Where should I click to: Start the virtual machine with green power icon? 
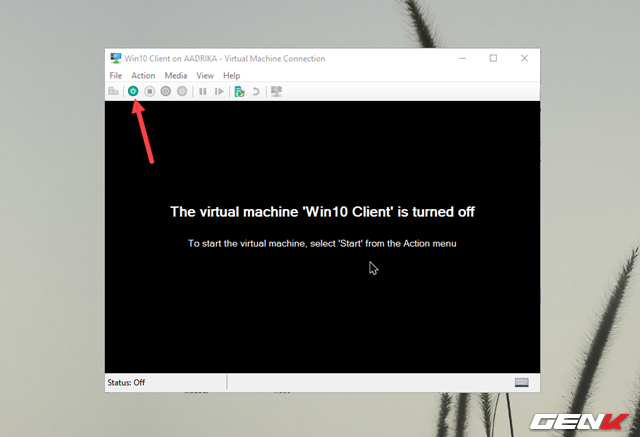tap(133, 91)
